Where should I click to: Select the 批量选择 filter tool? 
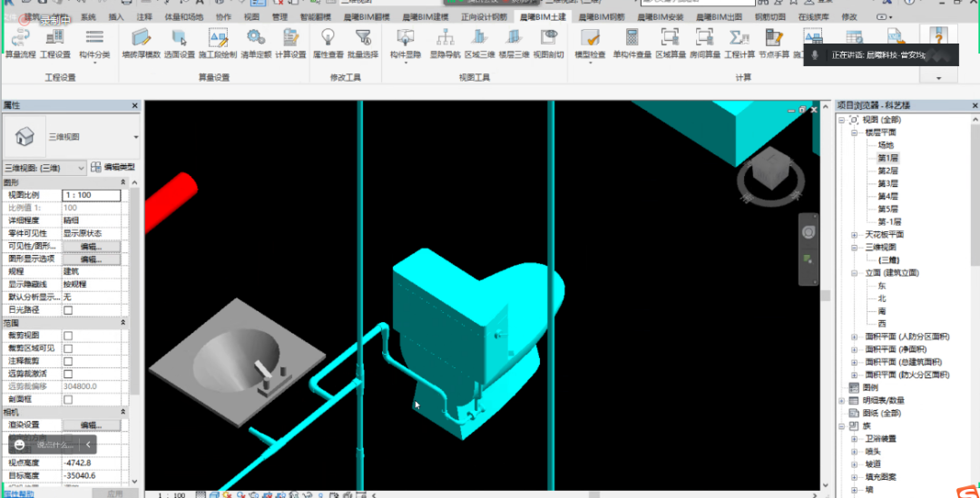[363, 43]
